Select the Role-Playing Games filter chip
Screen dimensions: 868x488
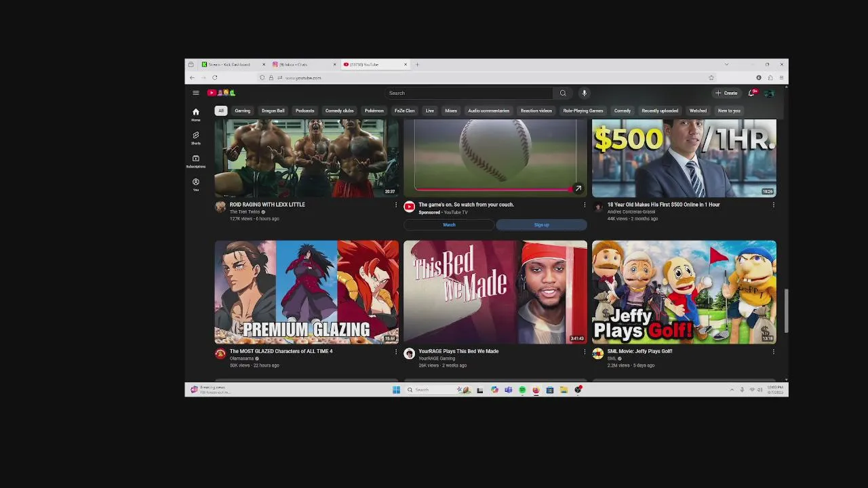coord(583,110)
